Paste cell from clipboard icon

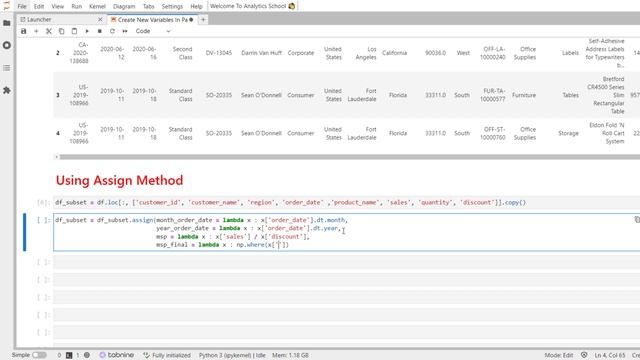click(x=74, y=31)
